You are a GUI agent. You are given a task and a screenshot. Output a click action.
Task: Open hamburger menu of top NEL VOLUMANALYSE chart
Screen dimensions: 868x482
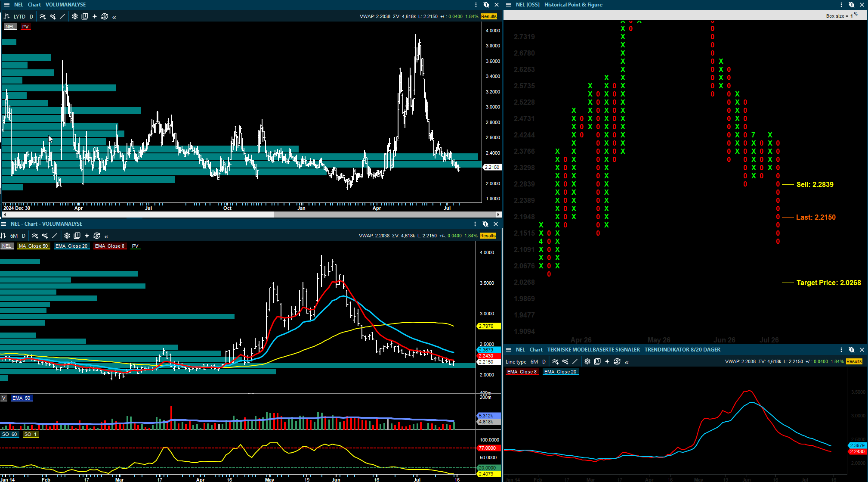(x=6, y=5)
